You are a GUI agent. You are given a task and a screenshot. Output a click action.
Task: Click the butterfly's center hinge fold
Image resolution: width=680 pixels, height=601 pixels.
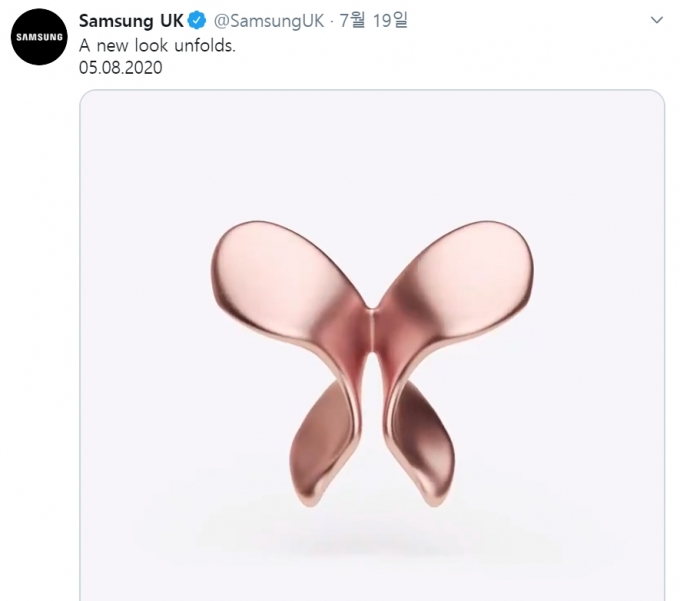(x=372, y=332)
